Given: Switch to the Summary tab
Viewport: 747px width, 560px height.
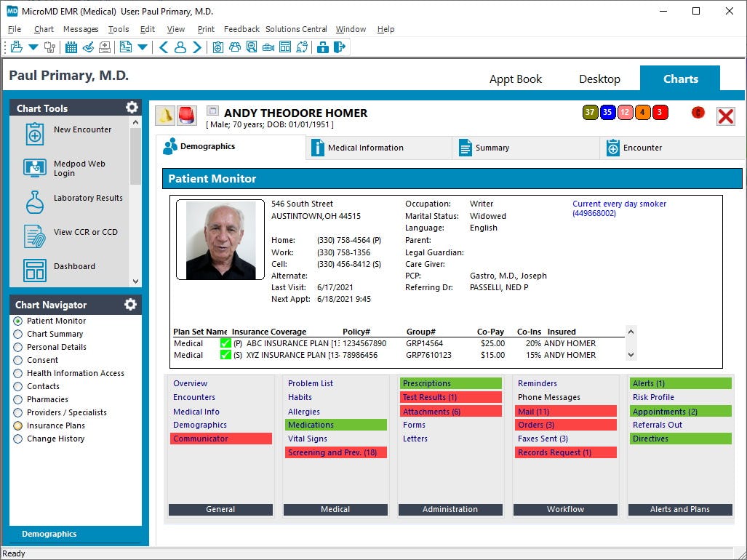Looking at the screenshot, I should click(525, 148).
